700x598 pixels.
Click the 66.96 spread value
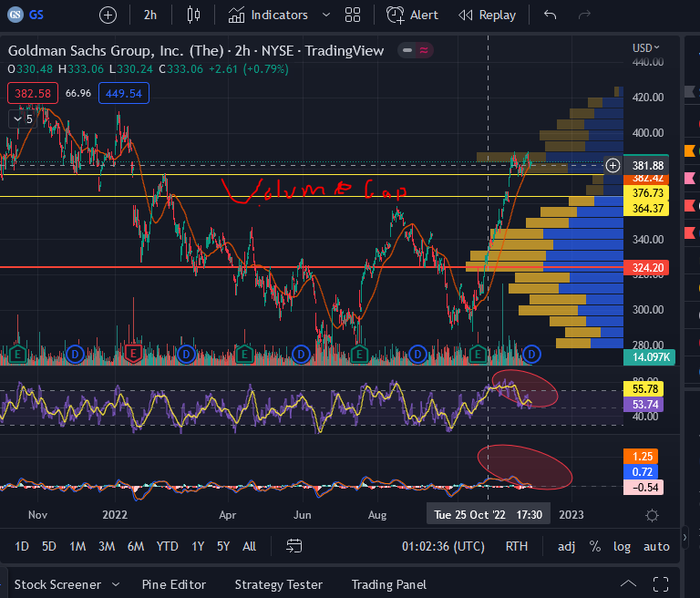(78, 93)
